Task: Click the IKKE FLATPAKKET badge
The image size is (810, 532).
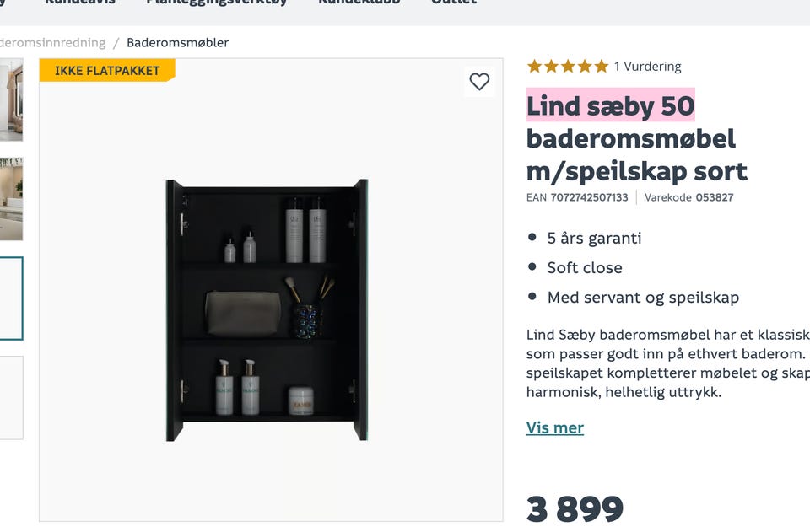Action: (x=106, y=71)
